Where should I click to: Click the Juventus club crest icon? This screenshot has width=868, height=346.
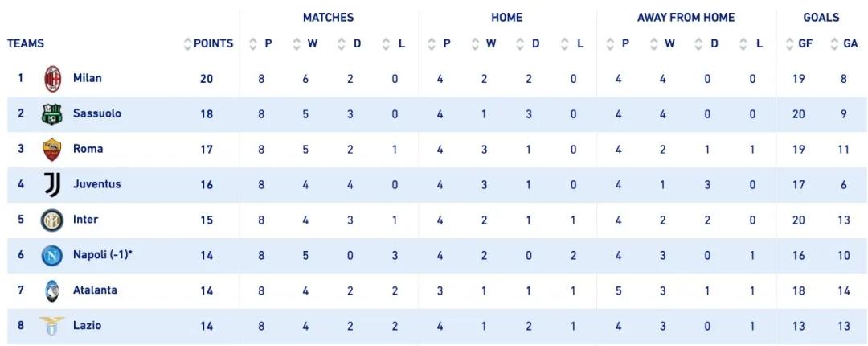(x=52, y=185)
